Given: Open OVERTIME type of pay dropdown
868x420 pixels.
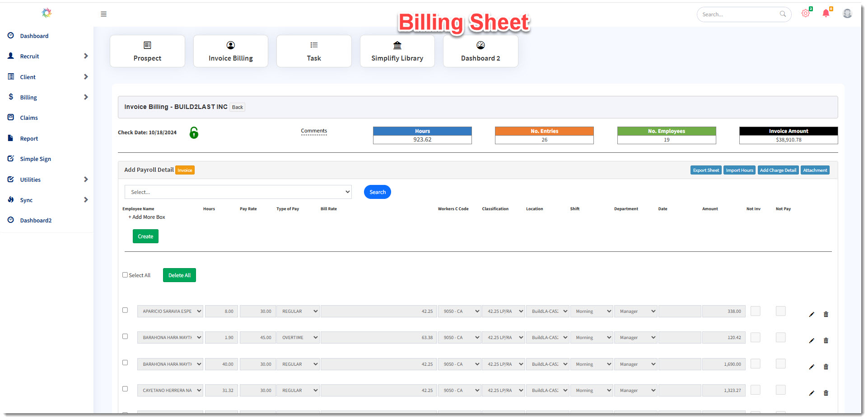Looking at the screenshot, I should (x=298, y=338).
